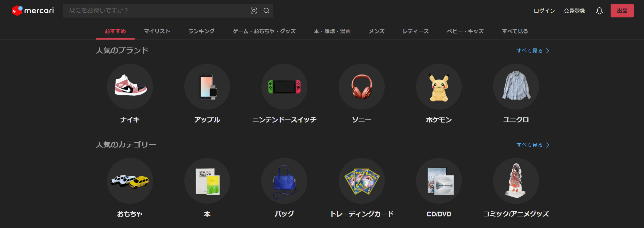Open image search camera icon

254,11
